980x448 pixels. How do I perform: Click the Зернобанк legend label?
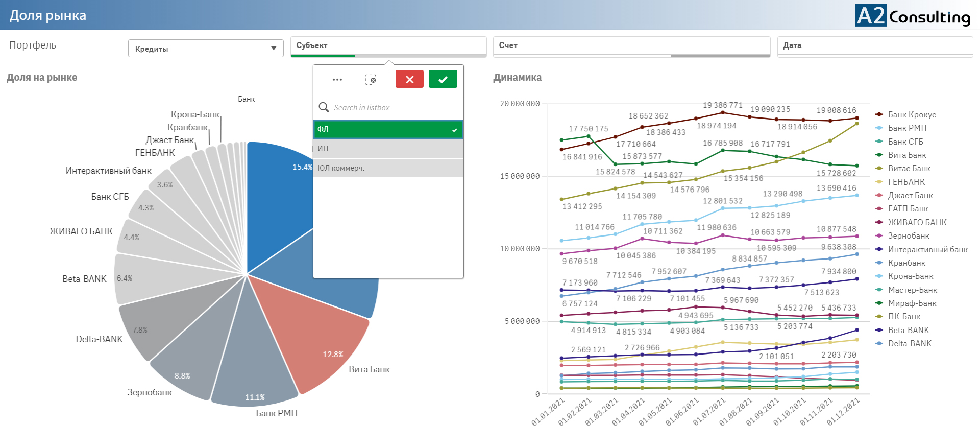(x=909, y=235)
